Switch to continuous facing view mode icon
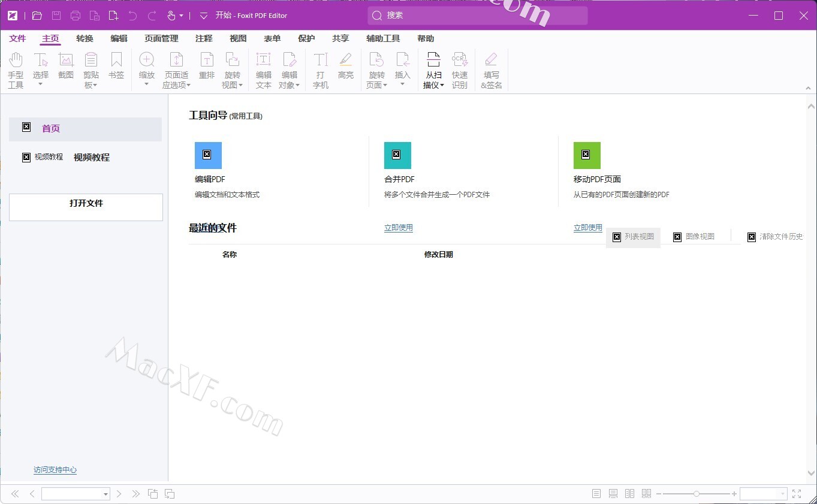Image resolution: width=817 pixels, height=504 pixels. point(647,494)
